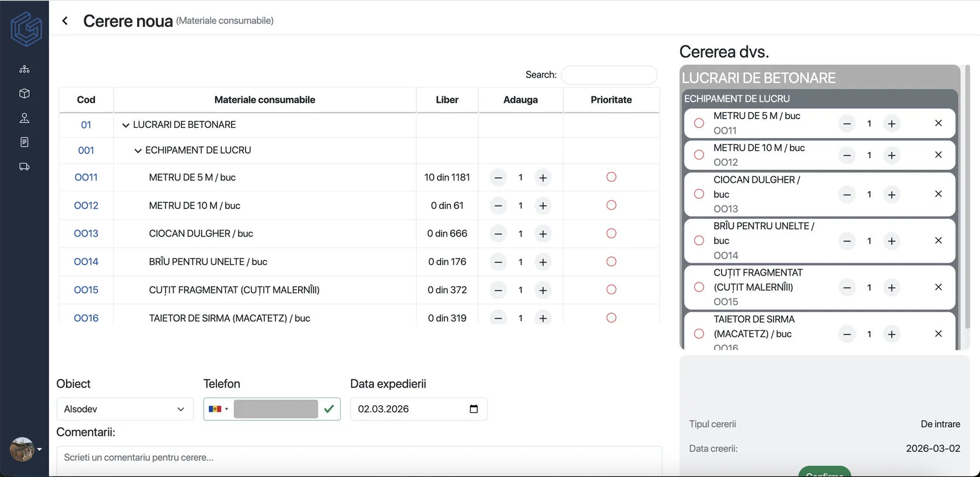Set priority for METRU DE 5 M table row
The height and width of the screenshot is (477, 980).
pyautogui.click(x=611, y=177)
